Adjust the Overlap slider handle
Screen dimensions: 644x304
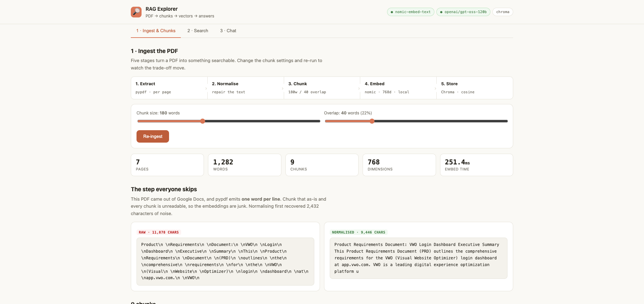click(372, 121)
